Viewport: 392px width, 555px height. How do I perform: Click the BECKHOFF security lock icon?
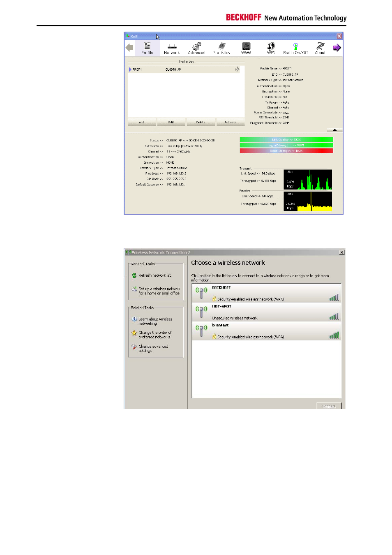pos(214,299)
